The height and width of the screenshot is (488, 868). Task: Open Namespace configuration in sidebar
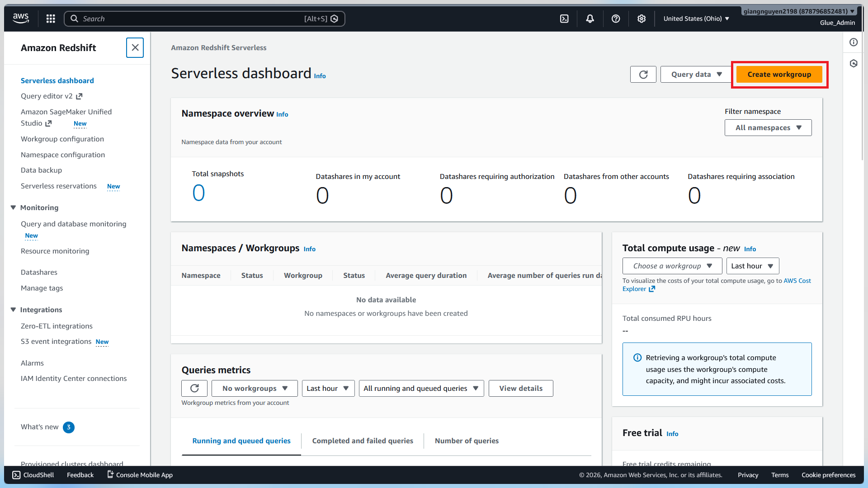click(x=63, y=155)
